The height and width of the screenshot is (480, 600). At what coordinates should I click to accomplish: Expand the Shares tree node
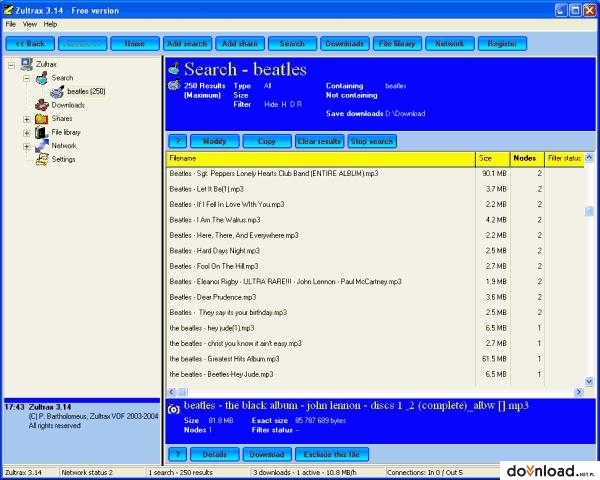[x=26, y=119]
